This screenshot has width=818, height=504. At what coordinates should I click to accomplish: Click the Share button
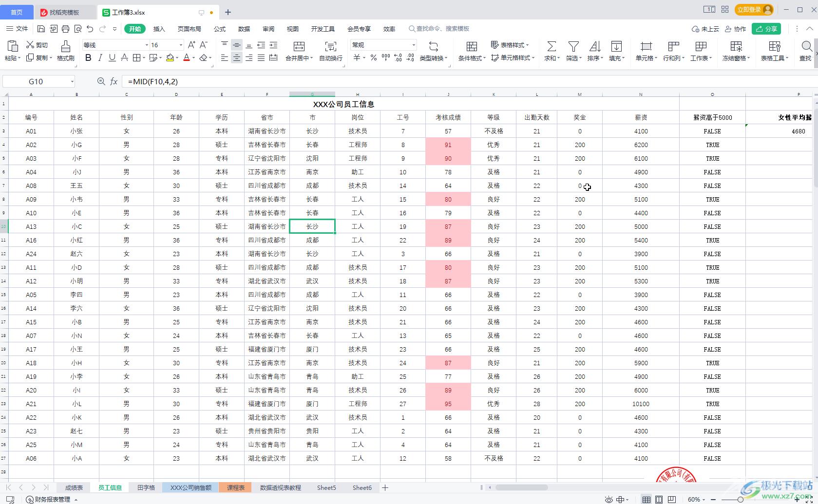coord(766,29)
